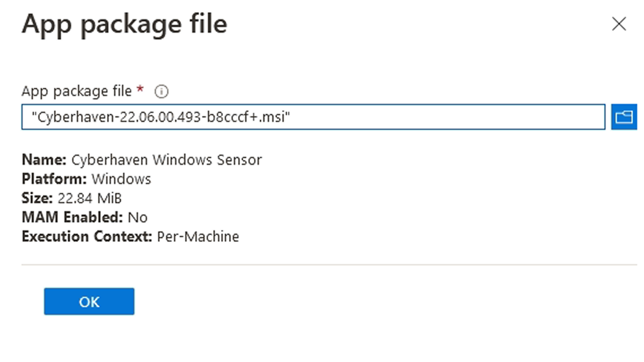Viewport: 644px width, 362px height.
Task: Click the bold 'Name:' label
Action: pos(44,160)
